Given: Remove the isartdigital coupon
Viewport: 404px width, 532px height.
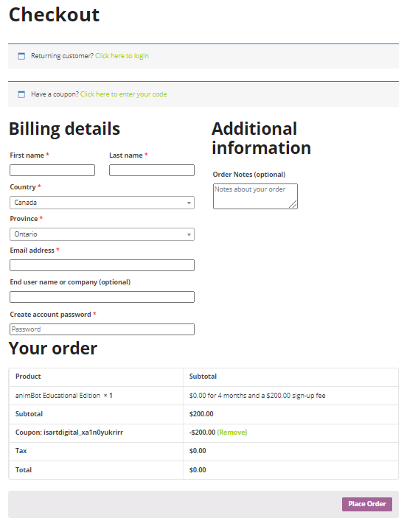Looking at the screenshot, I should tap(232, 433).
